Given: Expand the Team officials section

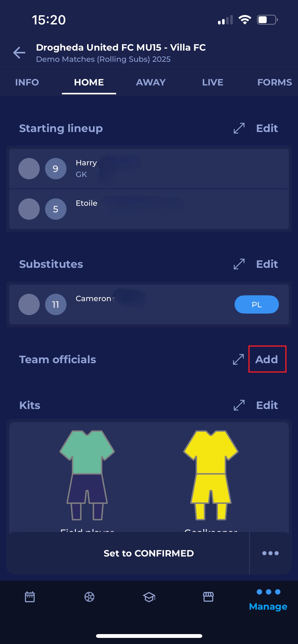Looking at the screenshot, I should [x=238, y=359].
